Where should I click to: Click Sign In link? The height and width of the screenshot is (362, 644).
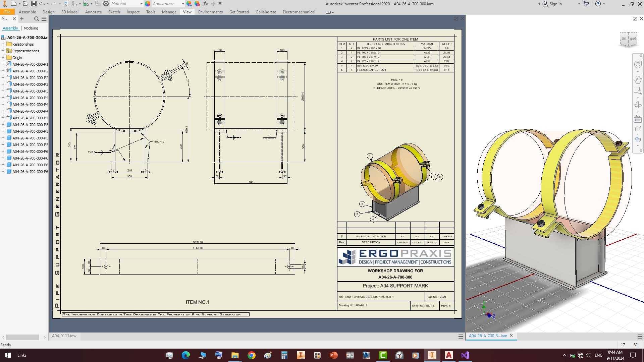pos(555,4)
